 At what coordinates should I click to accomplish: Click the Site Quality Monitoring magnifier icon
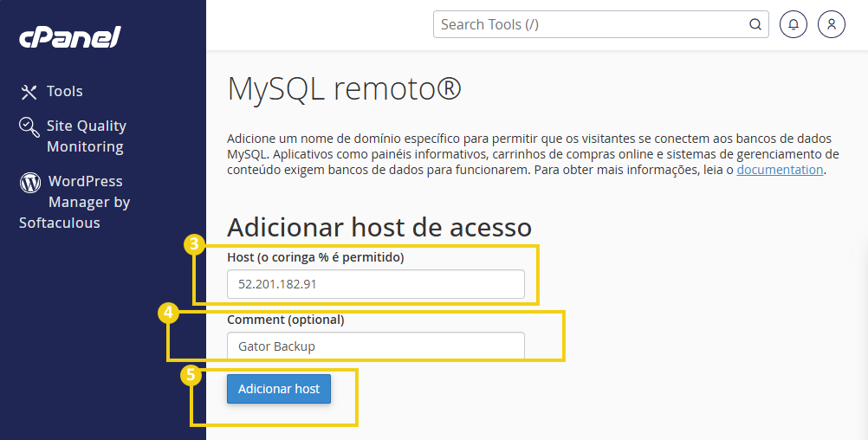point(29,127)
